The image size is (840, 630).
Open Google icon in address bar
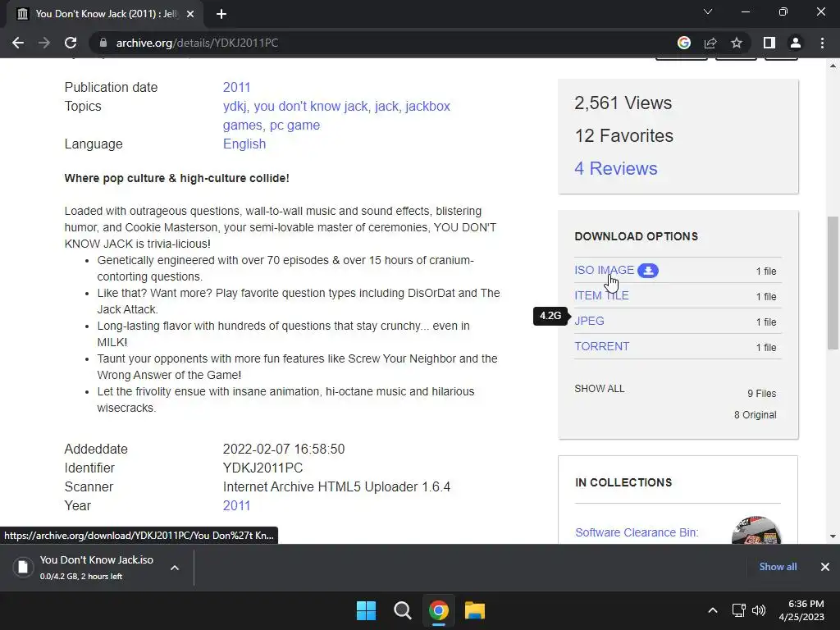pos(683,43)
